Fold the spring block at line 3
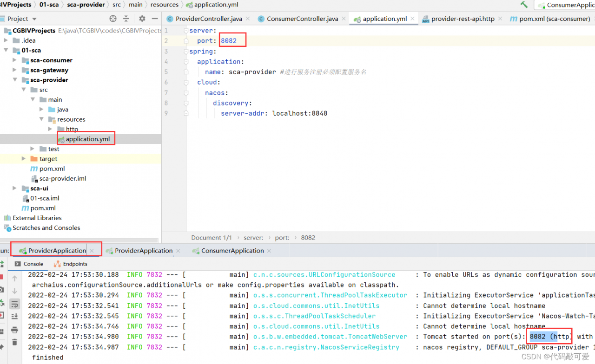 click(185, 52)
